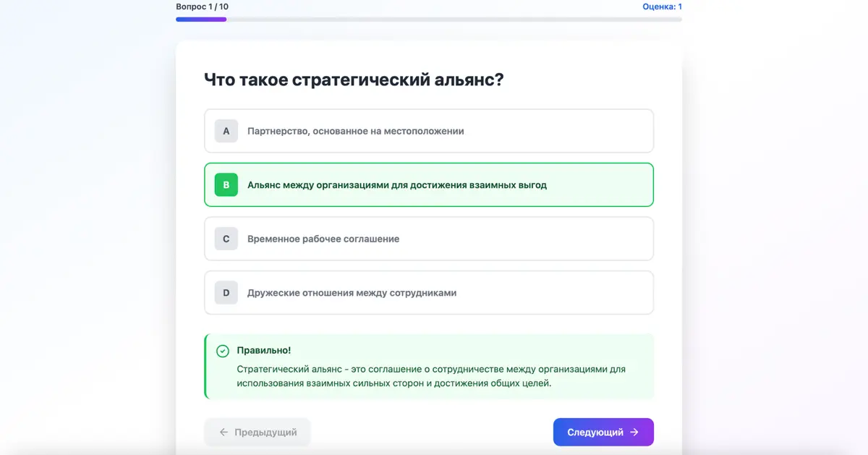The height and width of the screenshot is (455, 868).
Task: Click the purple progress bar segment
Action: [201, 19]
